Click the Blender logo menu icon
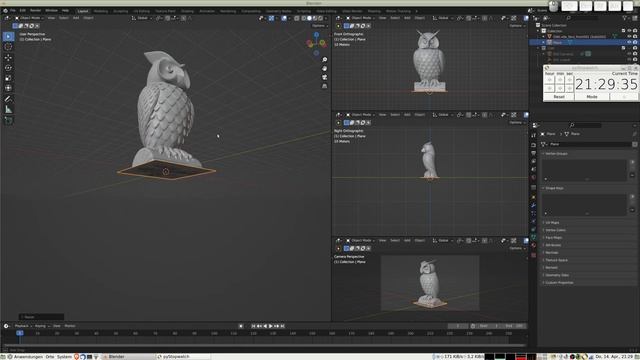 click(x=5, y=11)
